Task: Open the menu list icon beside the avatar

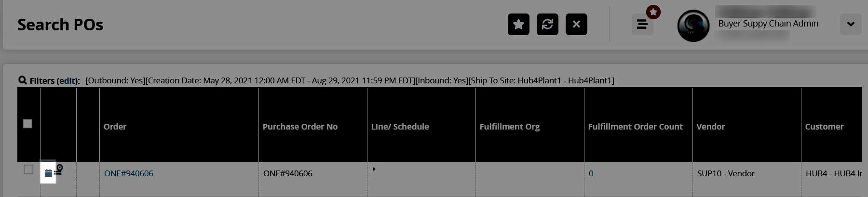Action: coord(642,25)
